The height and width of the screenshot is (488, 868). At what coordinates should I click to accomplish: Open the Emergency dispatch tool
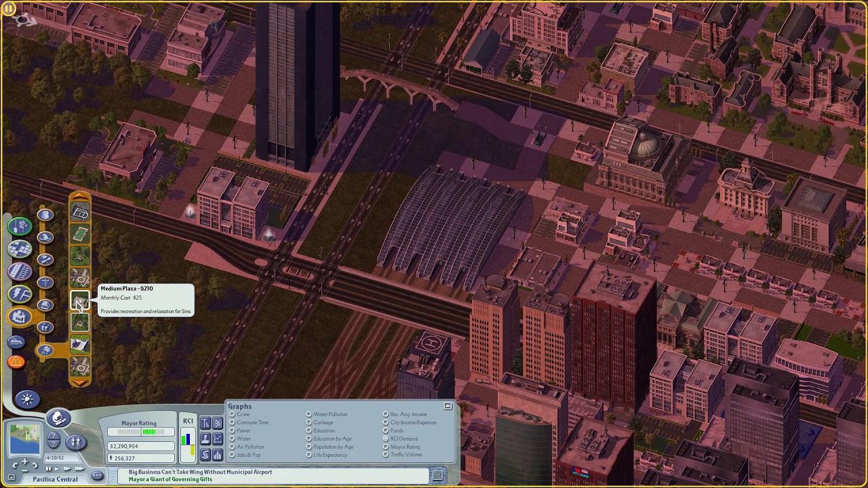click(x=16, y=361)
